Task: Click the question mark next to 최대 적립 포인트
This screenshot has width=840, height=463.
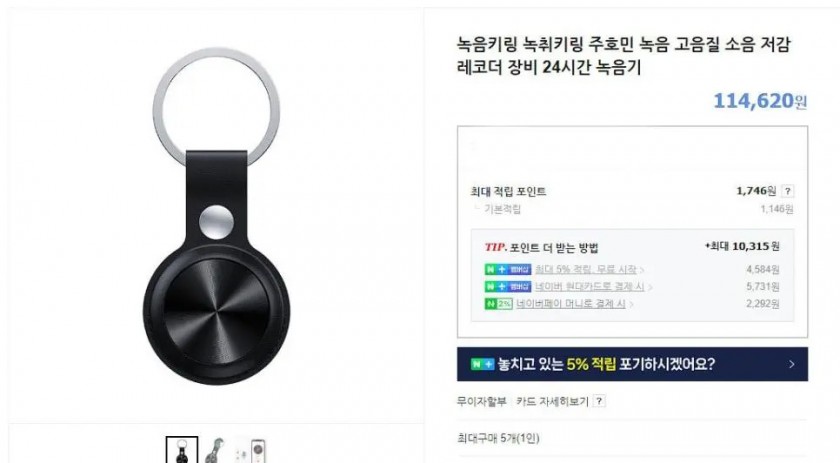Action: point(788,191)
